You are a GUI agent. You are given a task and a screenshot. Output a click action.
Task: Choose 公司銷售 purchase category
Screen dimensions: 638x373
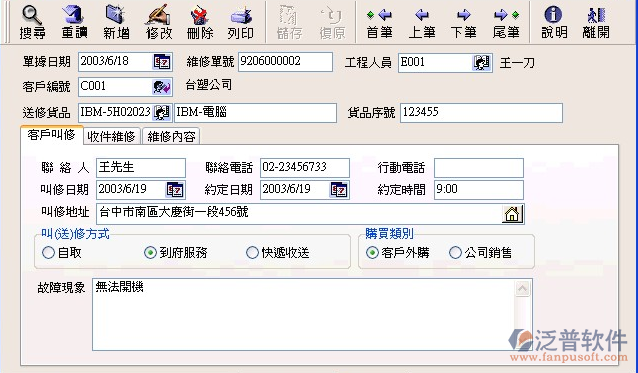click(x=455, y=253)
